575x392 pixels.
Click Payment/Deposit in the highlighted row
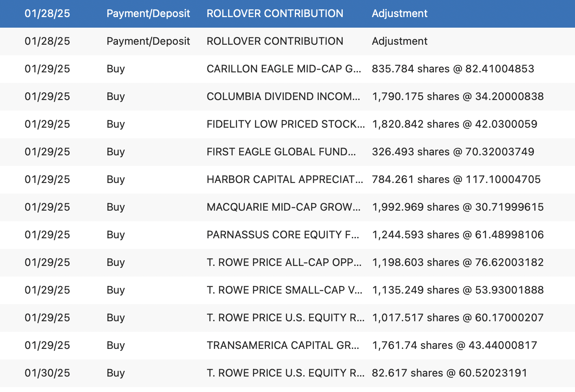pos(148,14)
